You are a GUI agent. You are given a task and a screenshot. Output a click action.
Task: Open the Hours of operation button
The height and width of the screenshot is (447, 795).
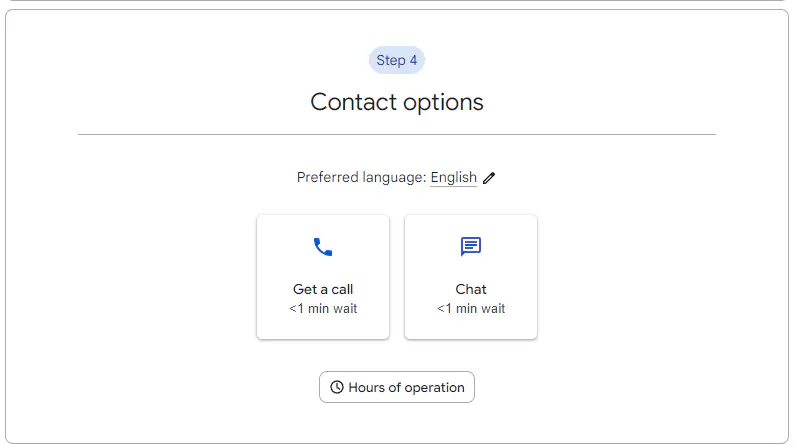click(x=397, y=387)
